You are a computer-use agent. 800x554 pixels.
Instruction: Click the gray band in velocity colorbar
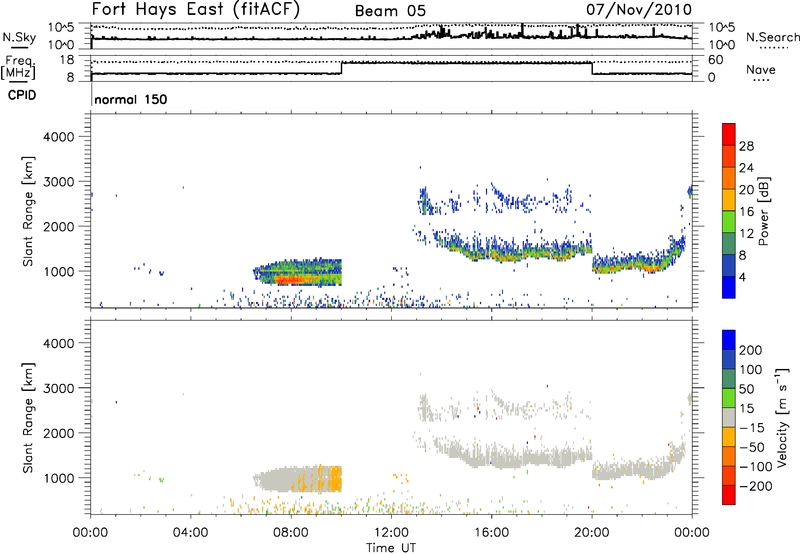[x=729, y=417]
